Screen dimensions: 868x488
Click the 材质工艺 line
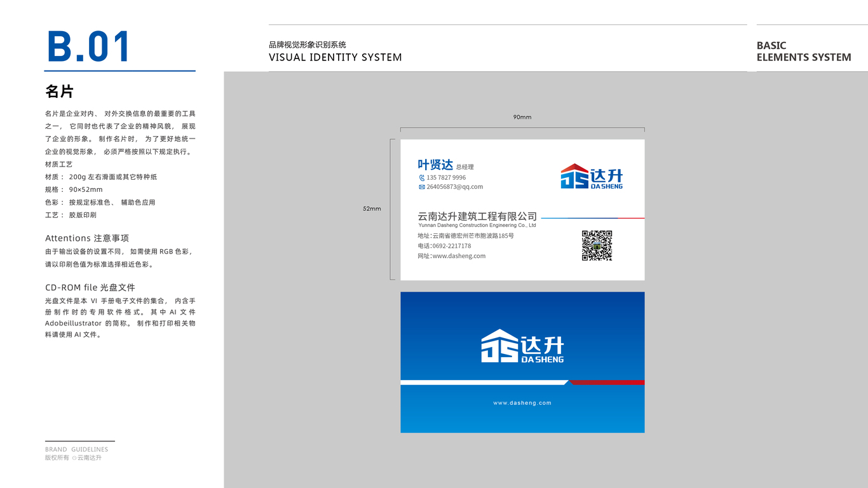[x=59, y=164]
